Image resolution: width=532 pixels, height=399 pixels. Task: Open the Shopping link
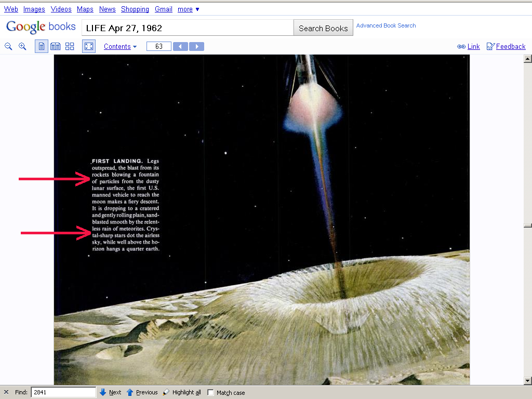[x=135, y=9]
